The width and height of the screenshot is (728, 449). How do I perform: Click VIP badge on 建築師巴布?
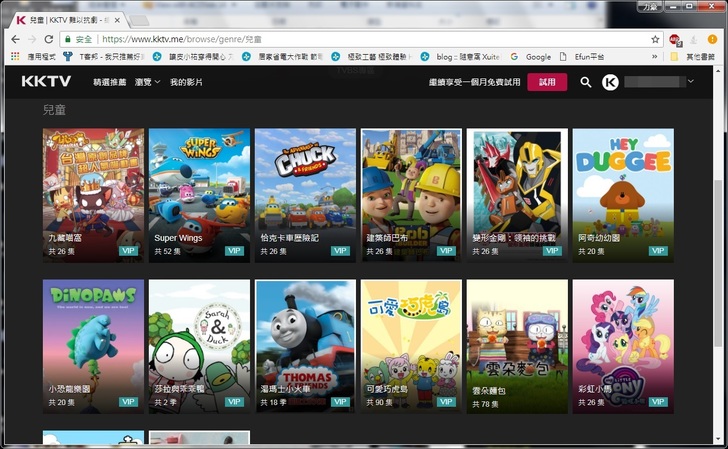[446, 251]
